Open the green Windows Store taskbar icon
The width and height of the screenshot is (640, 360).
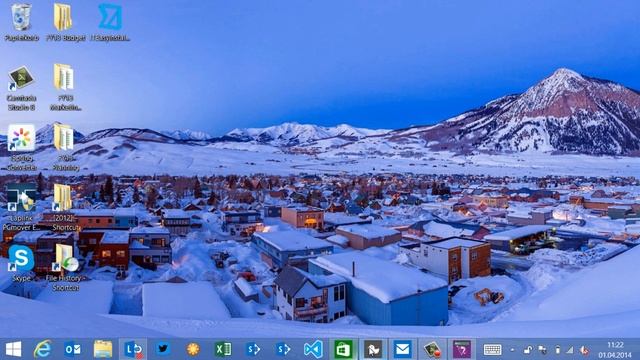[343, 349]
